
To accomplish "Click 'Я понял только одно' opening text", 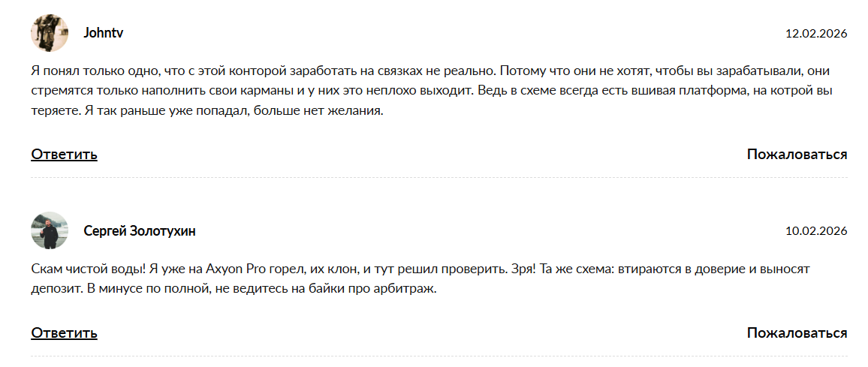I will [93, 71].
